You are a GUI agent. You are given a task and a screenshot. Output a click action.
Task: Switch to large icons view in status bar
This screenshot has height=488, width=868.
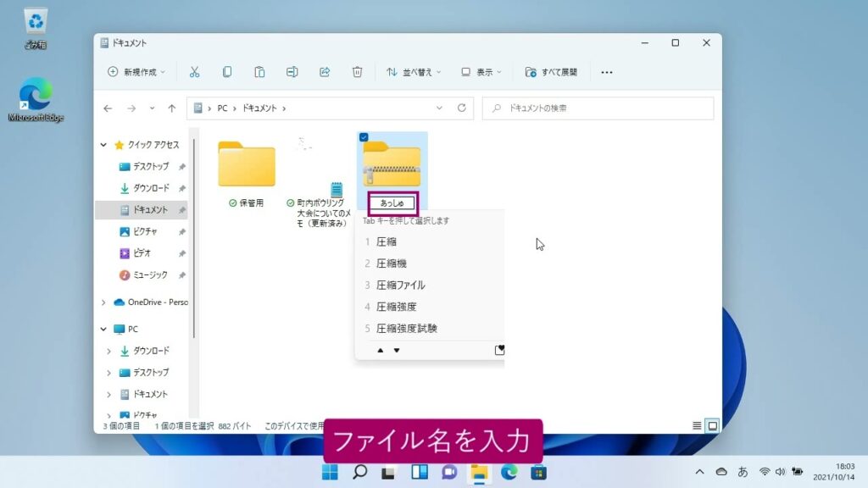click(712, 425)
